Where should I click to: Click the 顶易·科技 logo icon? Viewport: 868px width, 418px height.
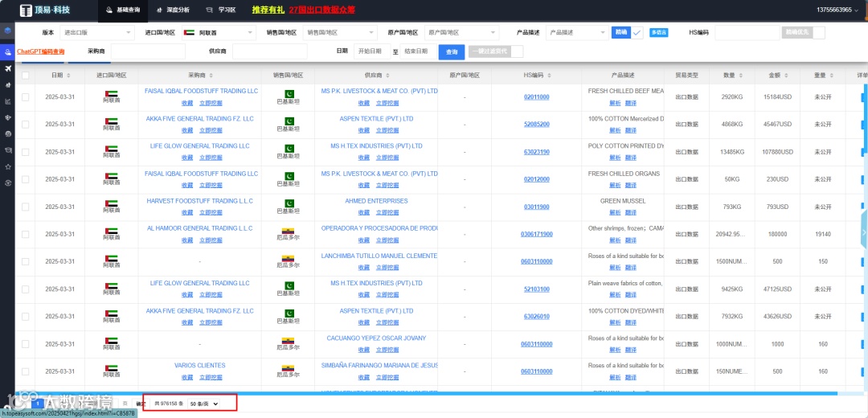tap(26, 10)
